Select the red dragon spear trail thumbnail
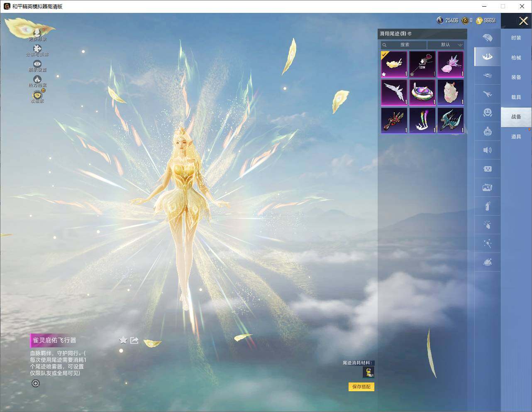This screenshot has width=532, height=412. 394,120
